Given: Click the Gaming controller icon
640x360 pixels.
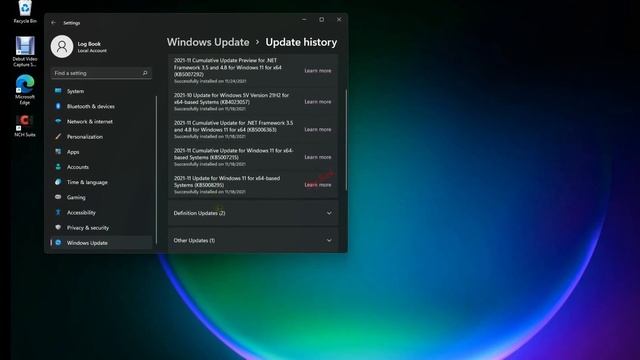Looking at the screenshot, I should 58,197.
